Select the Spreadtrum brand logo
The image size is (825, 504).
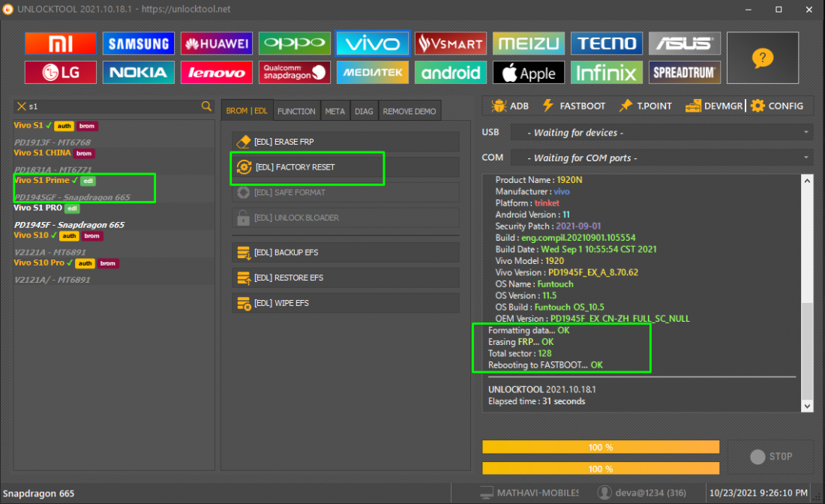pos(684,73)
